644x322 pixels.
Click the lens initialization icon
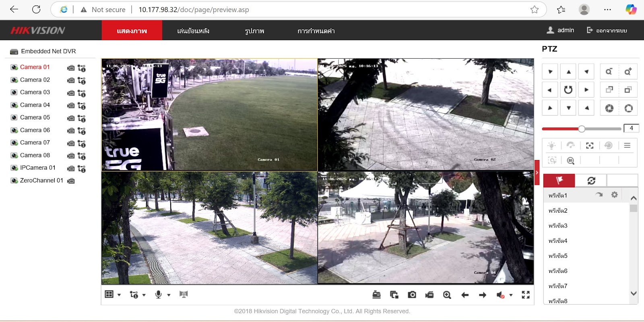(608, 146)
